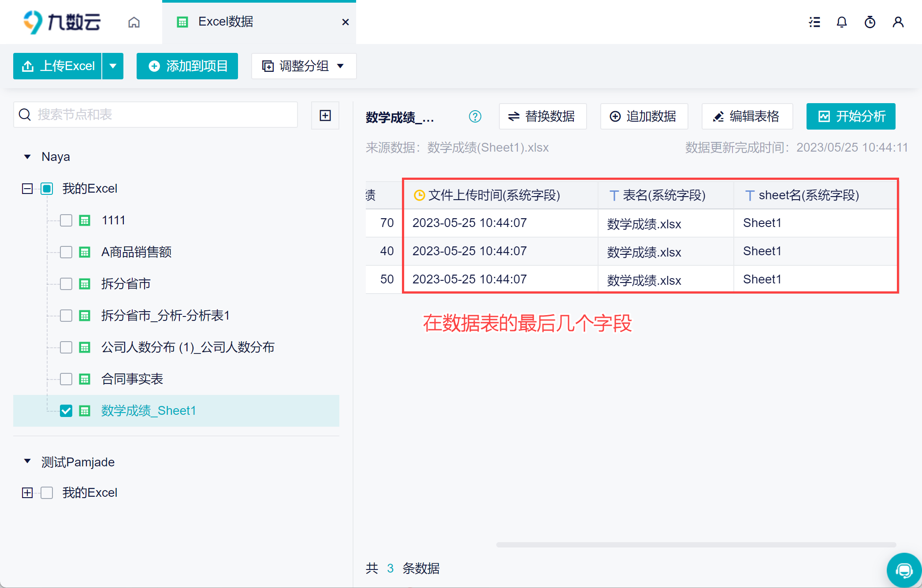Open the user profile icon
Viewport: 922px width, 588px height.
(898, 22)
